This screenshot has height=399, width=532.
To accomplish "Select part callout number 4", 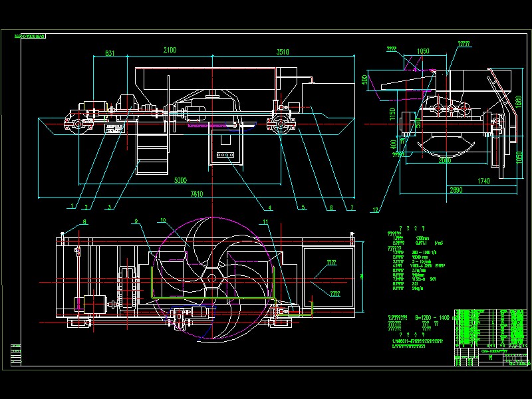I will pos(270,207).
